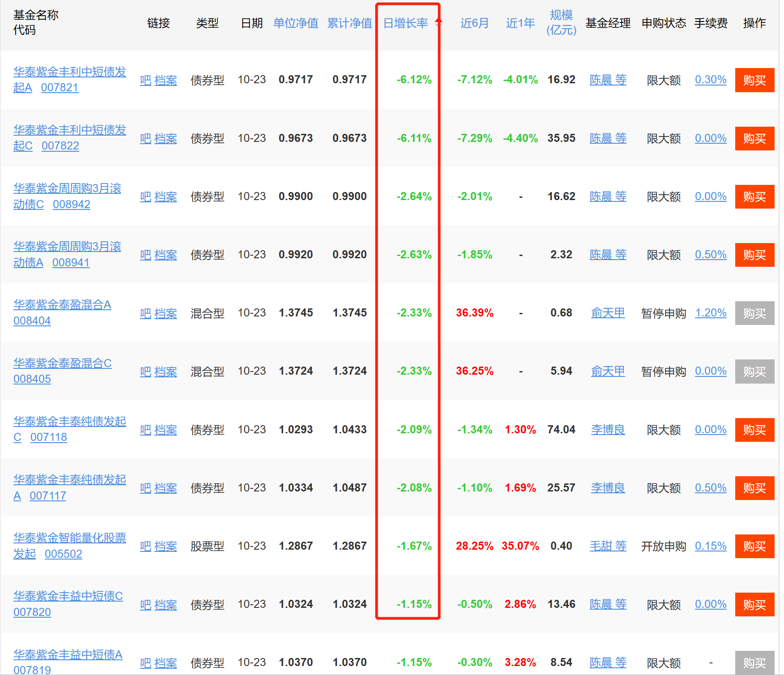Select the 1.0433 cumulative net value
This screenshot has height=675, width=784.
pos(349,430)
